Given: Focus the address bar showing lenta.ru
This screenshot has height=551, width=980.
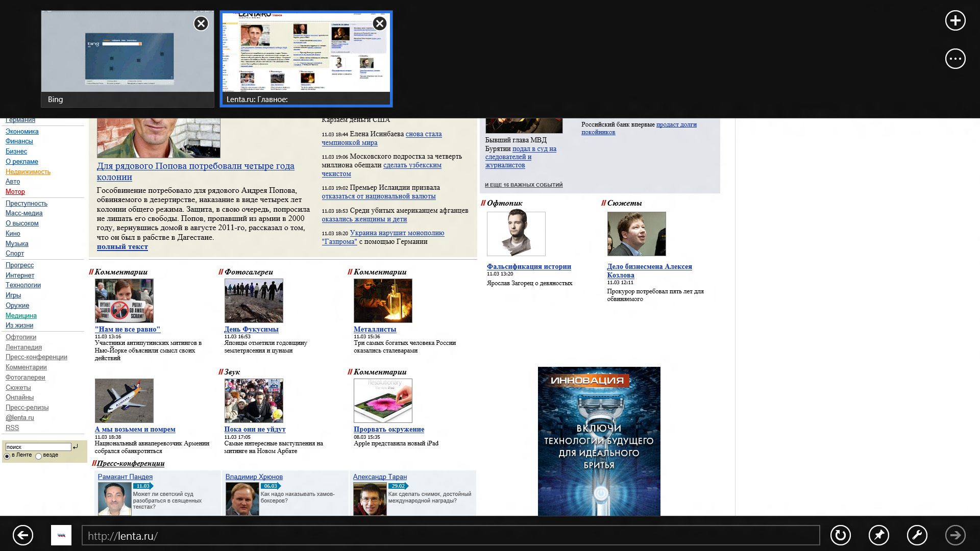Looking at the screenshot, I should pos(451,536).
